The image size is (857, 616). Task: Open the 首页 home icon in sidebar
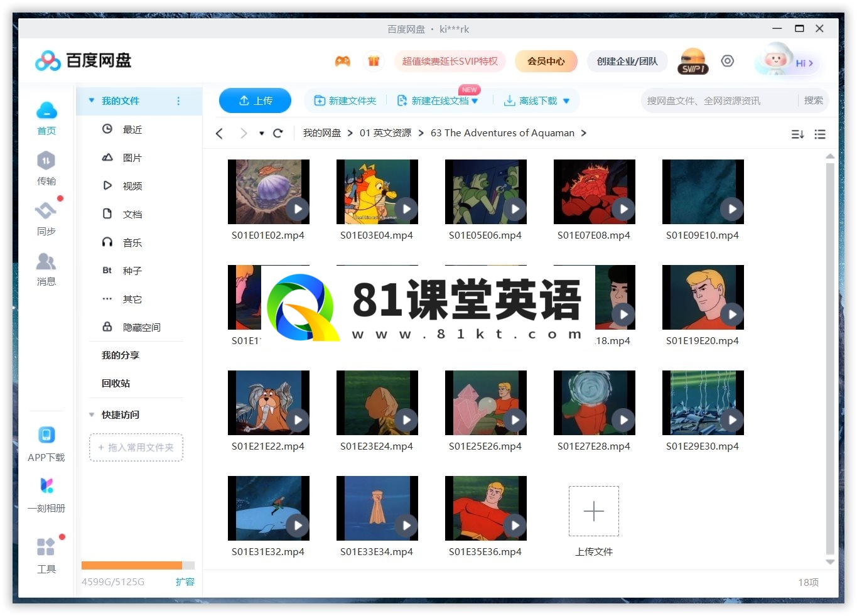46,118
